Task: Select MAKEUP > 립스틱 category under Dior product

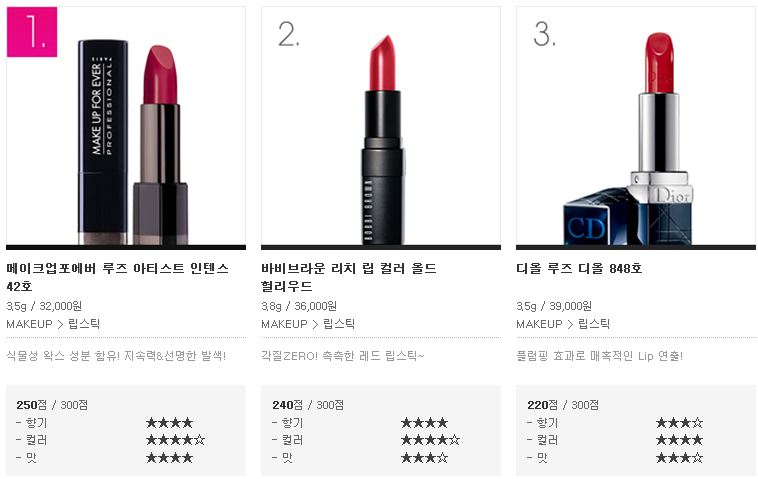Action: click(563, 324)
